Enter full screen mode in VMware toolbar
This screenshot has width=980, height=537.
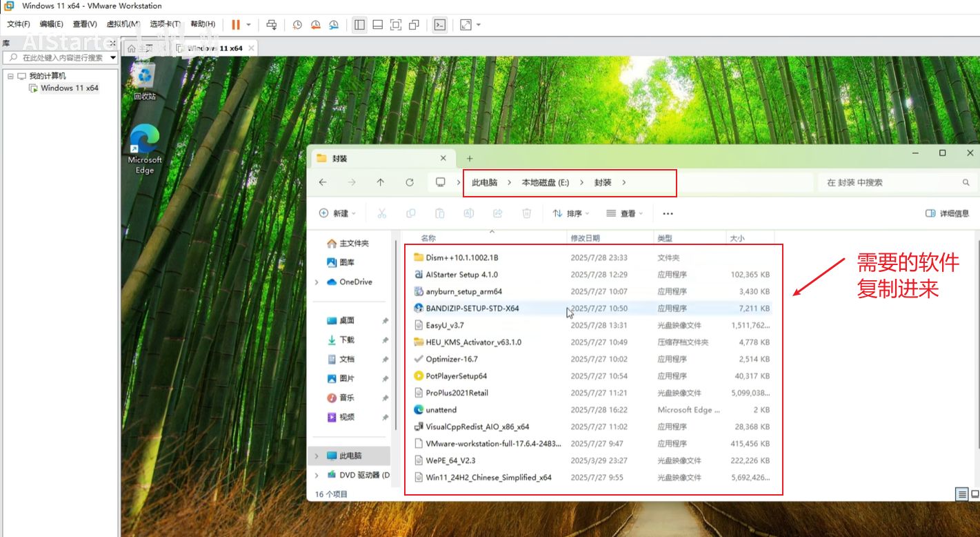pos(396,25)
